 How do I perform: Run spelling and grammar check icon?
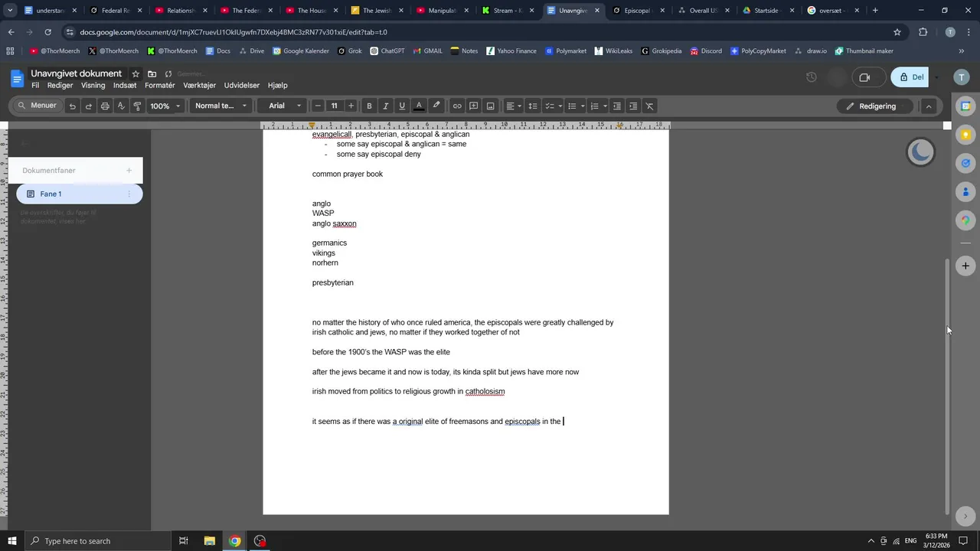click(x=121, y=106)
